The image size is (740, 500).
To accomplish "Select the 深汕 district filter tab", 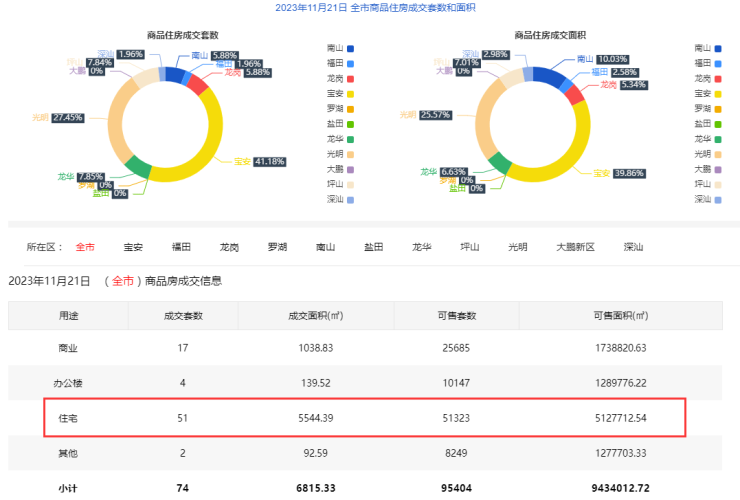I will pos(633,246).
